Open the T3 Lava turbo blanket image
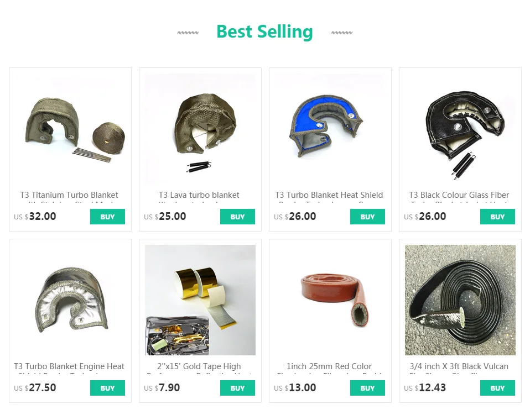The width and height of the screenshot is (530, 420). [x=200, y=129]
